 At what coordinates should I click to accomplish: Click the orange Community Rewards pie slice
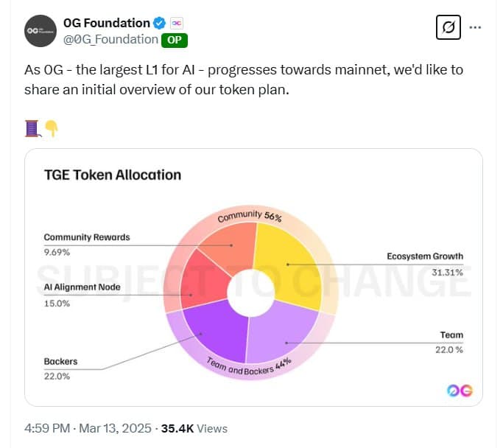(230, 249)
